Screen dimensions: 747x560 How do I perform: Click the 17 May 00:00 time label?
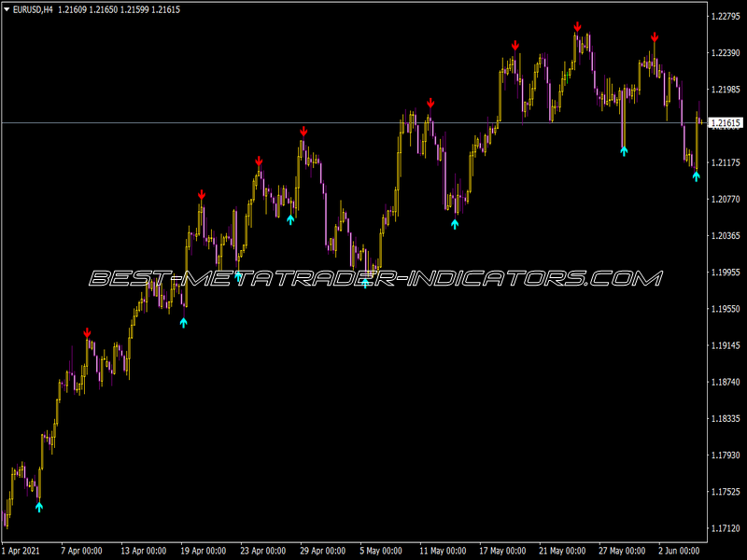click(x=502, y=551)
